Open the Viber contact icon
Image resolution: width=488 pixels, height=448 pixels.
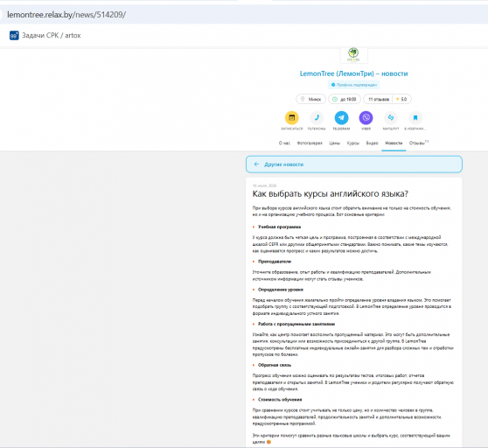coord(366,117)
